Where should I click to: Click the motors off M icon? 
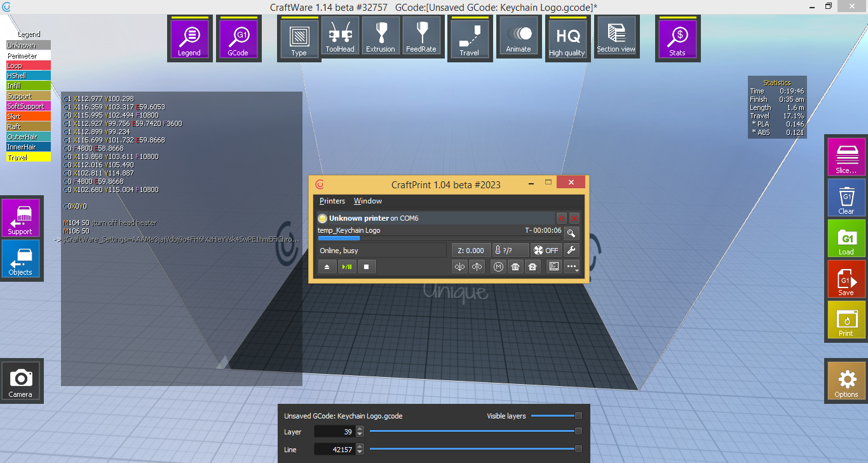(x=498, y=267)
